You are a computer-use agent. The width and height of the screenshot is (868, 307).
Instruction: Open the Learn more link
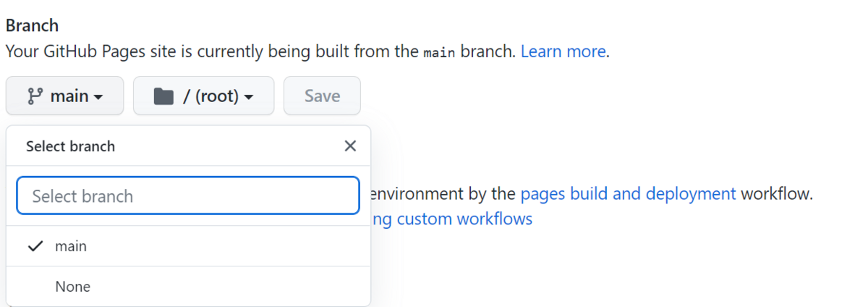[563, 51]
